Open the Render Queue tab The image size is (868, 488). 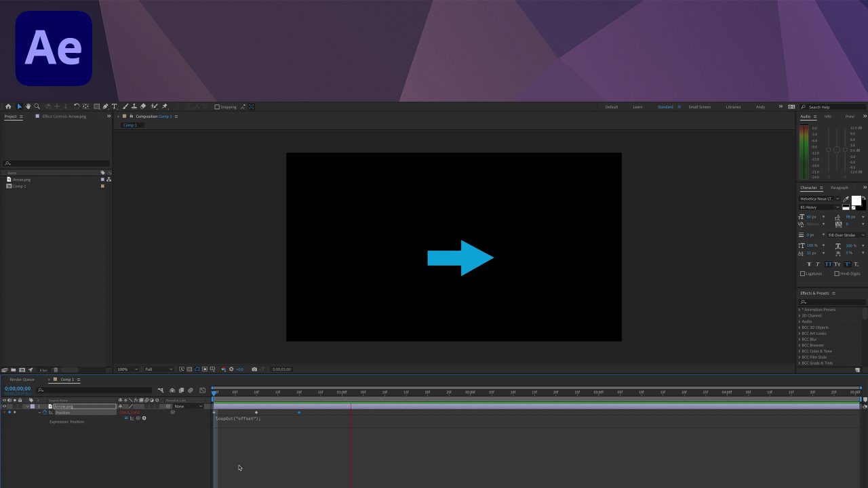click(x=22, y=380)
